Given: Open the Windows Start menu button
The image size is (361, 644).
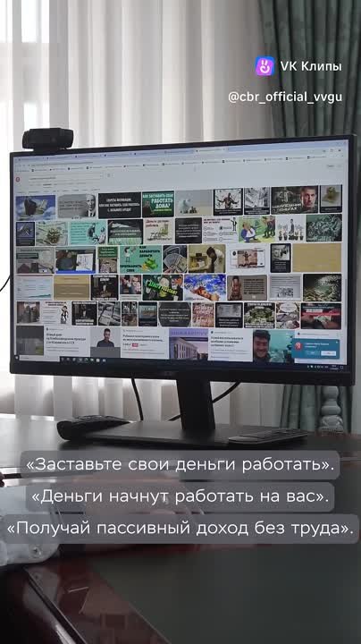Looking at the screenshot, I should [x=18, y=358].
